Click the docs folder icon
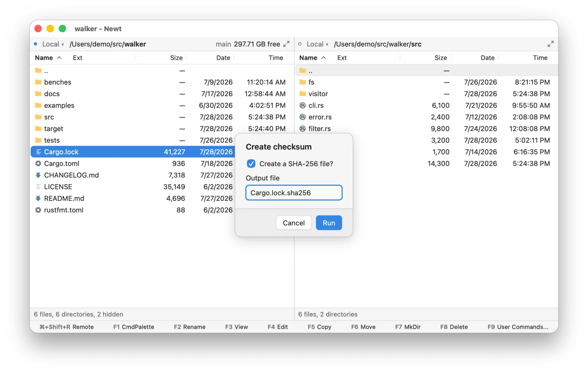Image resolution: width=588 pixels, height=372 pixels. point(38,94)
